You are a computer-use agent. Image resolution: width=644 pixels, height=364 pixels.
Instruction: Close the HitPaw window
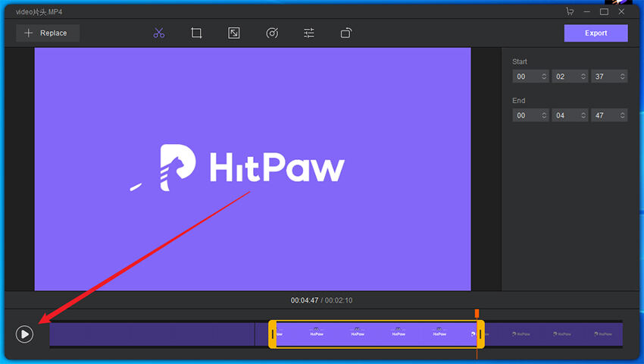(621, 11)
